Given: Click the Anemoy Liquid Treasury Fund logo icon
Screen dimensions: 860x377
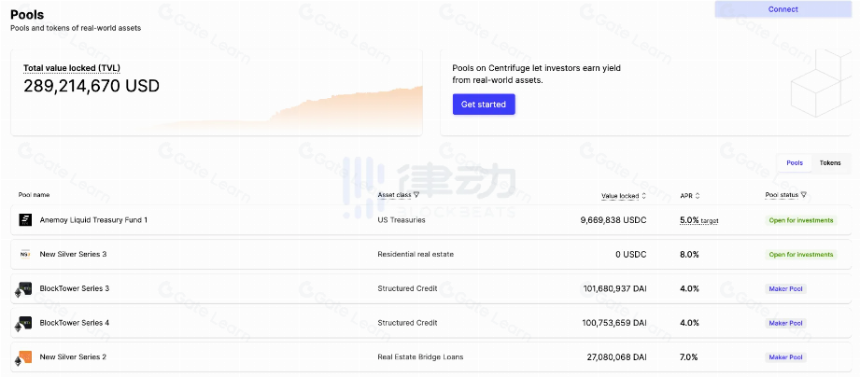Looking at the screenshot, I should pyautogui.click(x=25, y=220).
